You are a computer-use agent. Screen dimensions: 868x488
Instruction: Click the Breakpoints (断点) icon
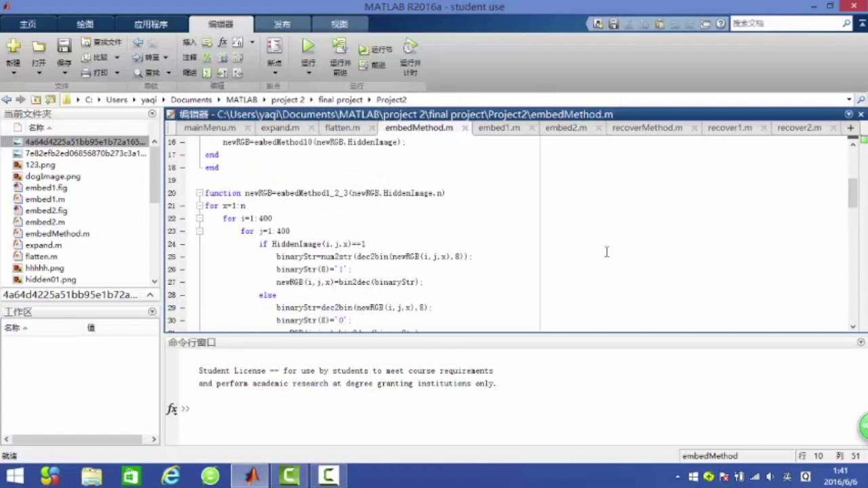tap(274, 46)
